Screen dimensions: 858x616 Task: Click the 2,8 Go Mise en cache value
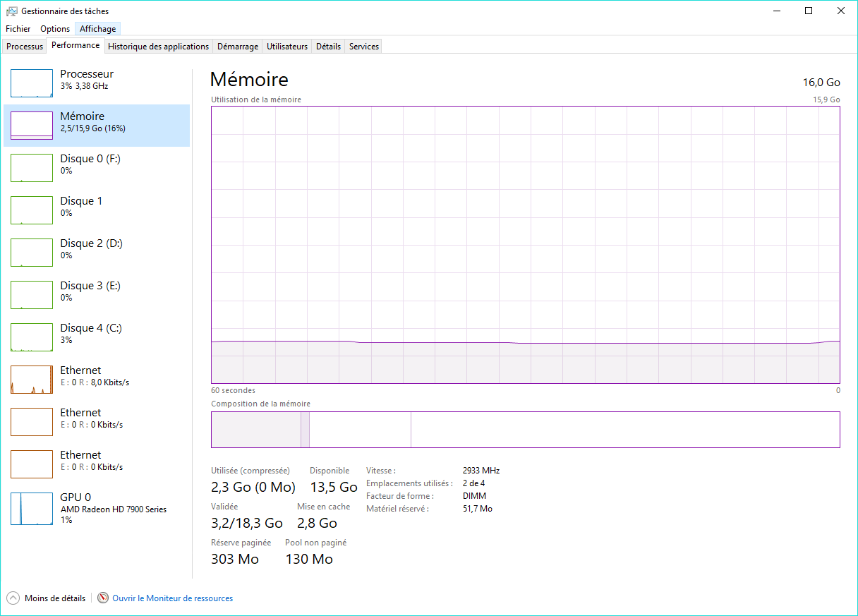[x=318, y=523]
